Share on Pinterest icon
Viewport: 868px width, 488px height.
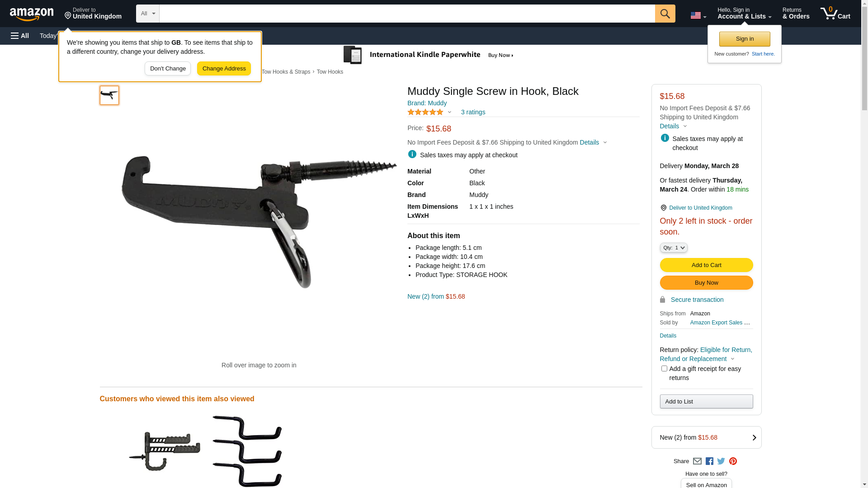tap(733, 461)
